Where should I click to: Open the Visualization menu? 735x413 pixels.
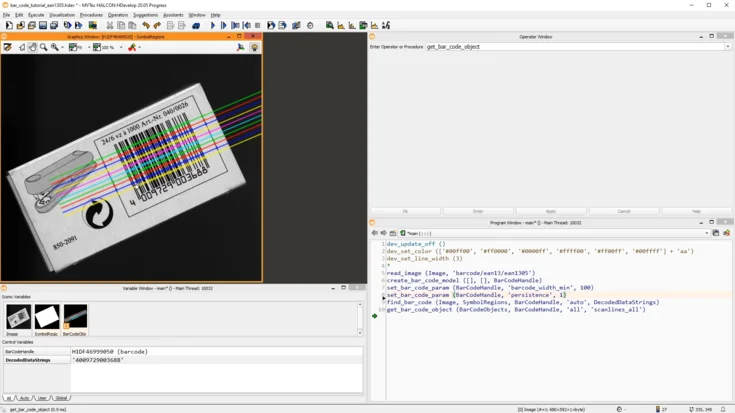(62, 15)
